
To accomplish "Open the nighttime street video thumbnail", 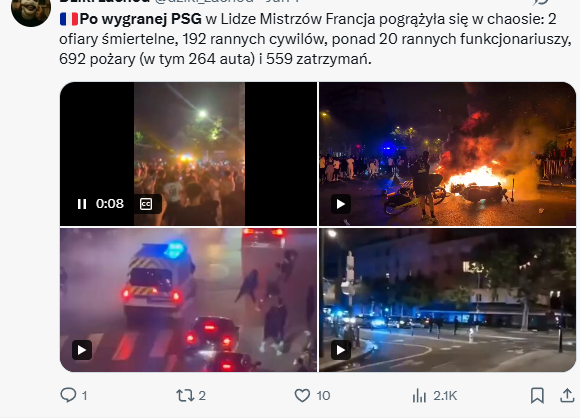I will tap(448, 300).
